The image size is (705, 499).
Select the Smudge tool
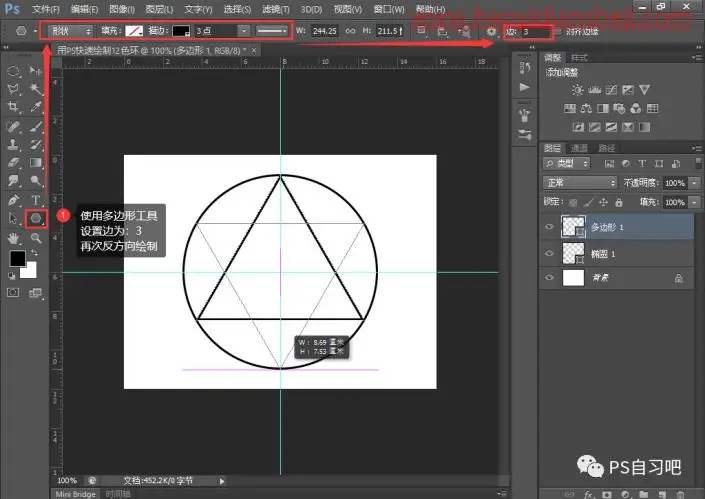tap(13, 180)
